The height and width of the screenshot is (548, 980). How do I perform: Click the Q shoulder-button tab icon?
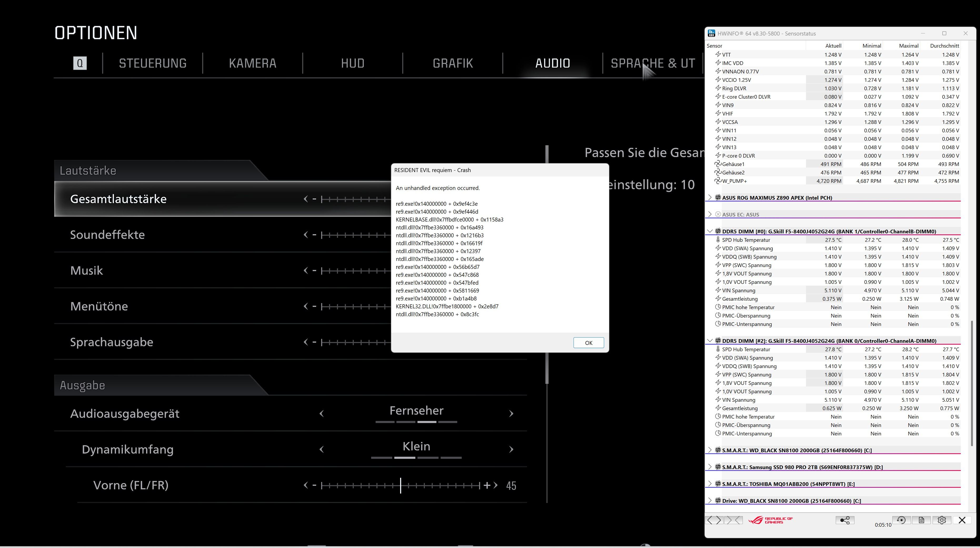(x=80, y=63)
